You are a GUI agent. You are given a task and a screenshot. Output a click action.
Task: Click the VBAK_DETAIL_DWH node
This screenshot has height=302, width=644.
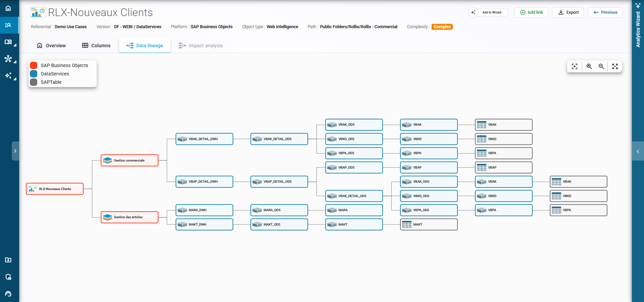[x=204, y=139]
